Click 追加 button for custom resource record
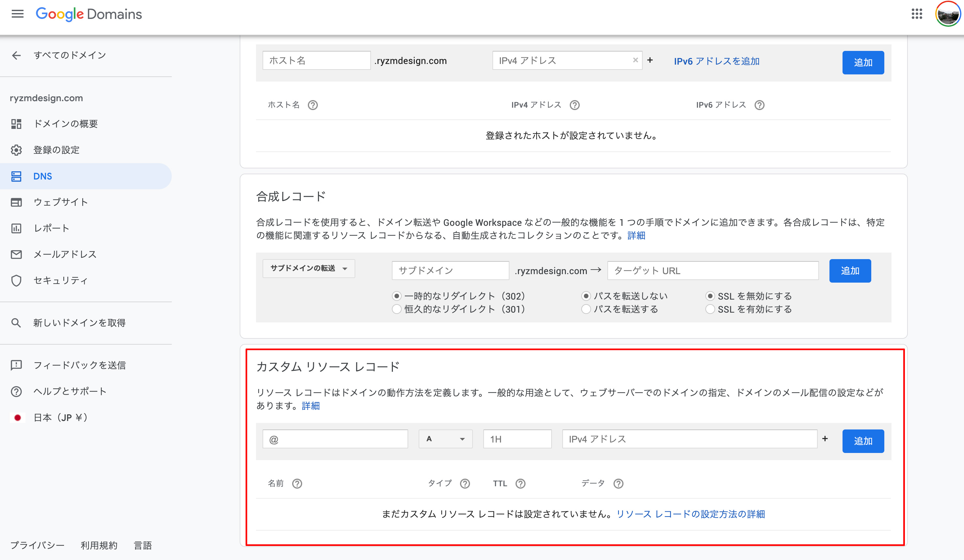Image resolution: width=964 pixels, height=560 pixels. point(863,441)
